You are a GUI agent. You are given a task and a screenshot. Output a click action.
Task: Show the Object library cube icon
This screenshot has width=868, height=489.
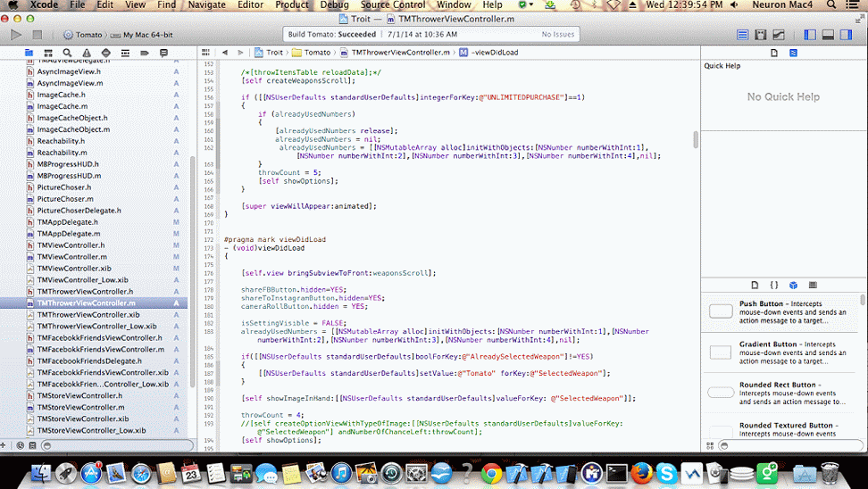[x=793, y=286]
